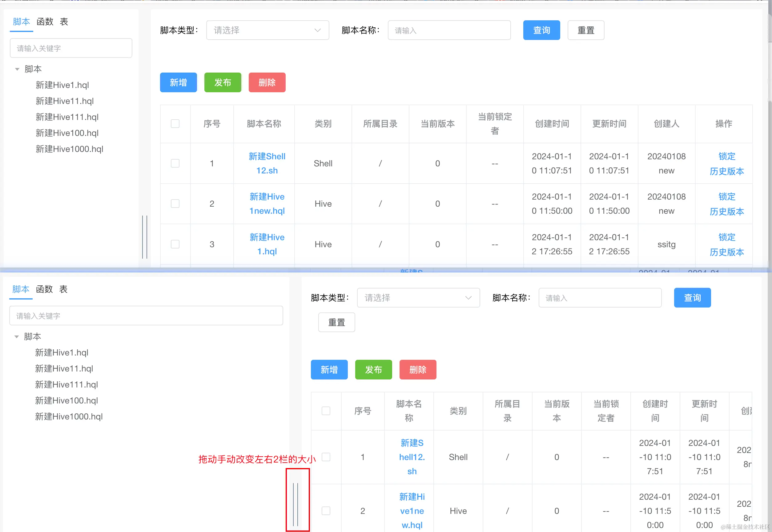Click the split-pane drag handle in upper panel
This screenshot has height=532, width=772.
(x=144, y=237)
